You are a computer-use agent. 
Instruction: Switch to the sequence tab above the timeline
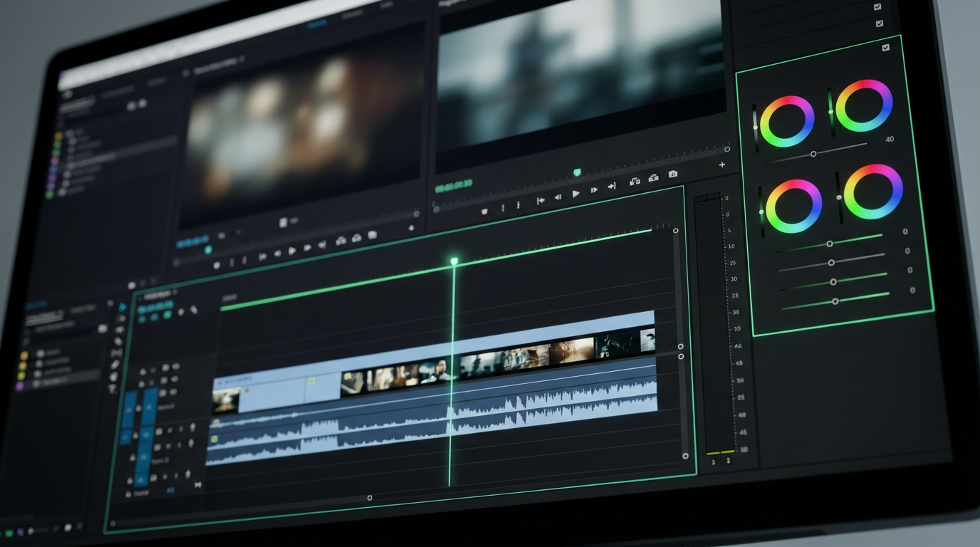point(154,294)
